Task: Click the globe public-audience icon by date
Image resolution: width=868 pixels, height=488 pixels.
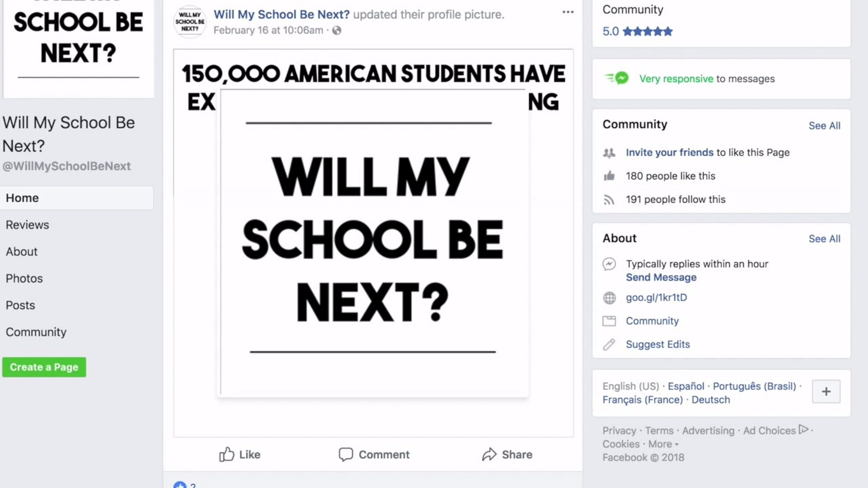Action: point(337,30)
